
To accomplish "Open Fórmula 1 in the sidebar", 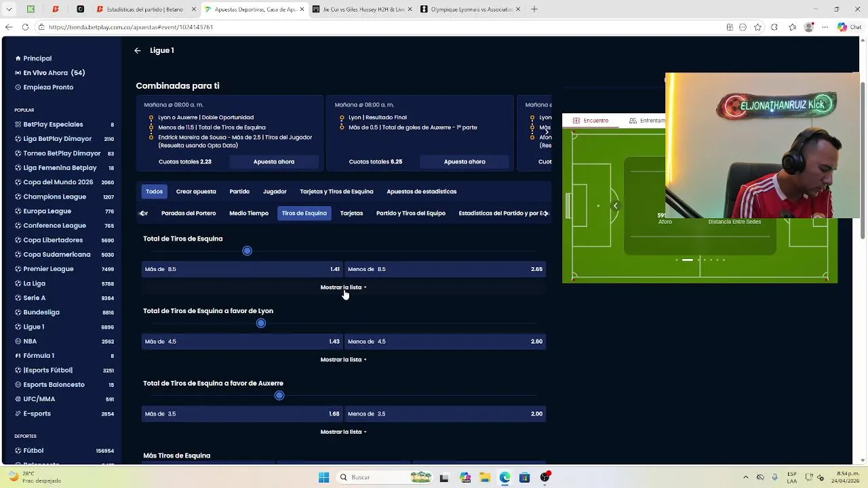I will pos(64,356).
